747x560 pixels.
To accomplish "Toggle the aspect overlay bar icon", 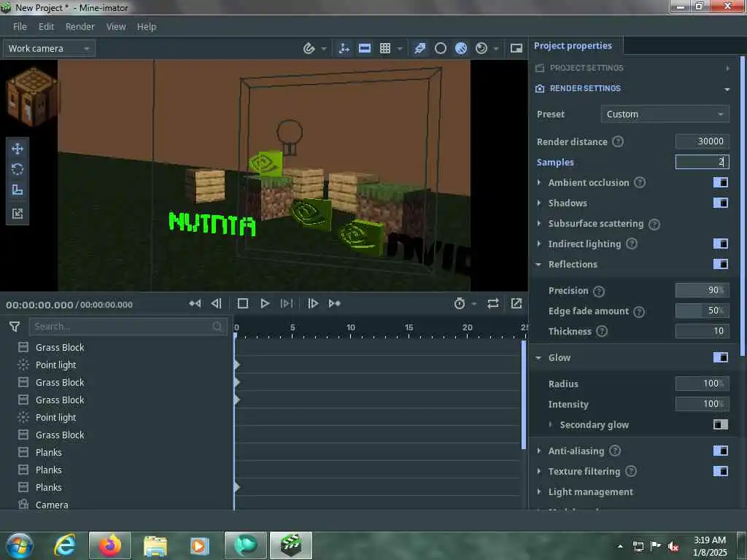I will (365, 48).
